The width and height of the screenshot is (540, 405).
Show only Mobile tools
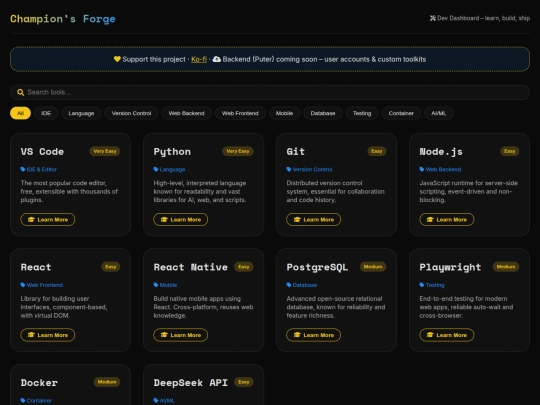pyautogui.click(x=284, y=113)
